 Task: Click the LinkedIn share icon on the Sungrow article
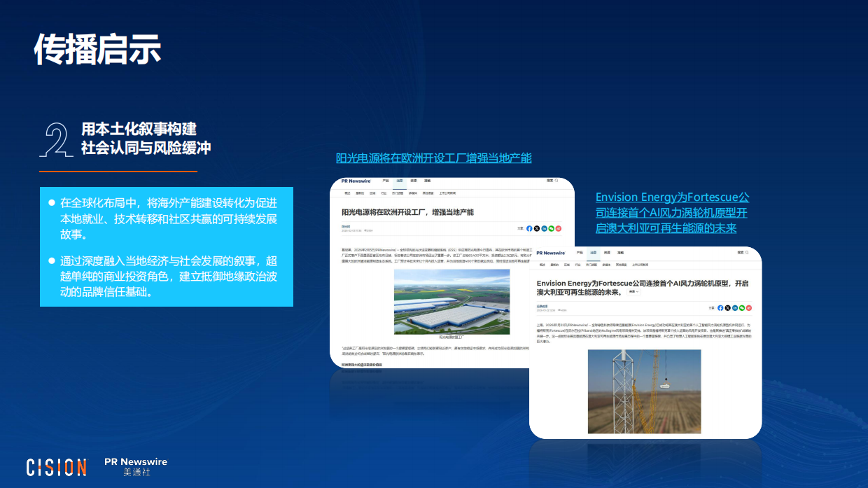[x=545, y=228]
